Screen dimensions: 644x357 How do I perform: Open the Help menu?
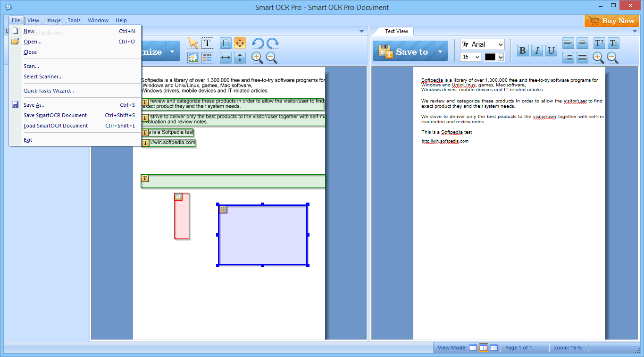click(x=121, y=20)
